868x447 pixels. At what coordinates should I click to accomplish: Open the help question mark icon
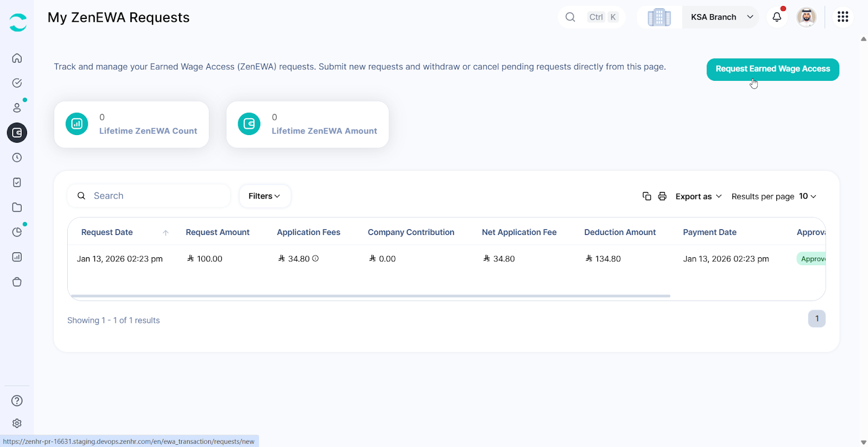click(x=17, y=400)
